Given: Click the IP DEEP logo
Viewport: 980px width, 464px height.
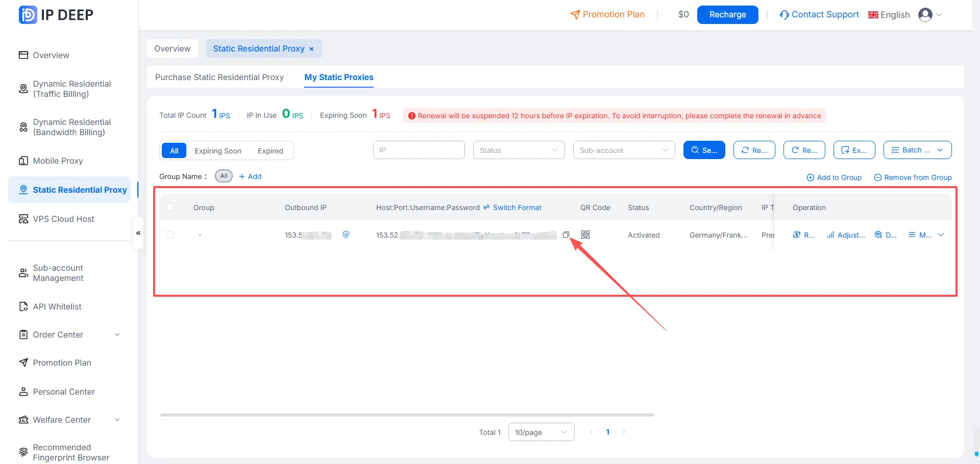Looking at the screenshot, I should [x=56, y=15].
